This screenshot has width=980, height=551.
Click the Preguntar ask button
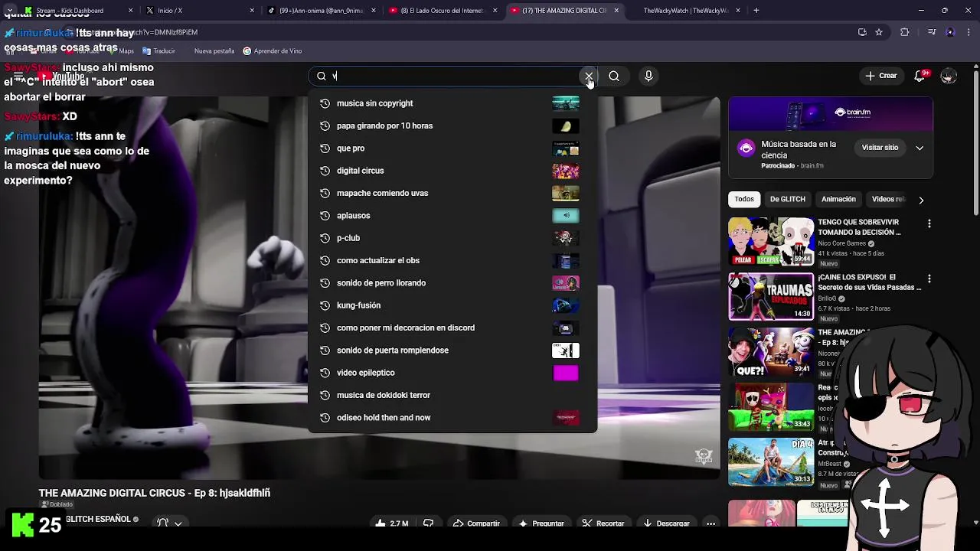pyautogui.click(x=541, y=523)
